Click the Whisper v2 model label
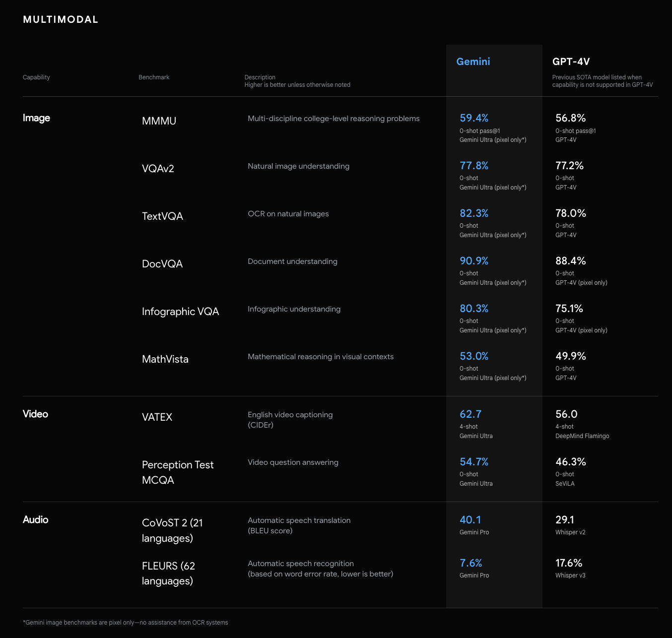 coord(570,532)
